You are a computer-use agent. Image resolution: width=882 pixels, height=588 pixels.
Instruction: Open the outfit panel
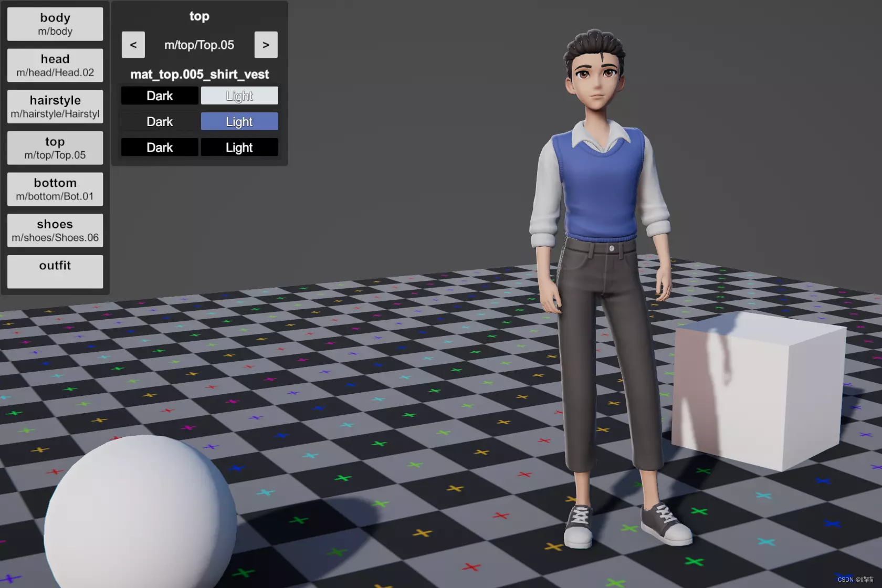coord(55,271)
